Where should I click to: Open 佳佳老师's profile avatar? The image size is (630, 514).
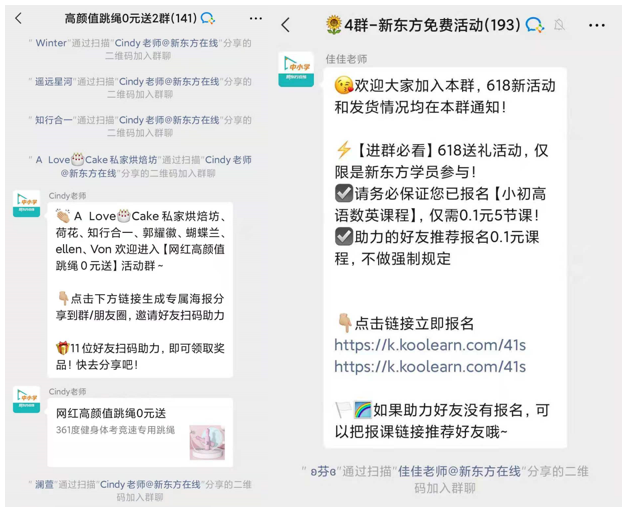[x=296, y=69]
